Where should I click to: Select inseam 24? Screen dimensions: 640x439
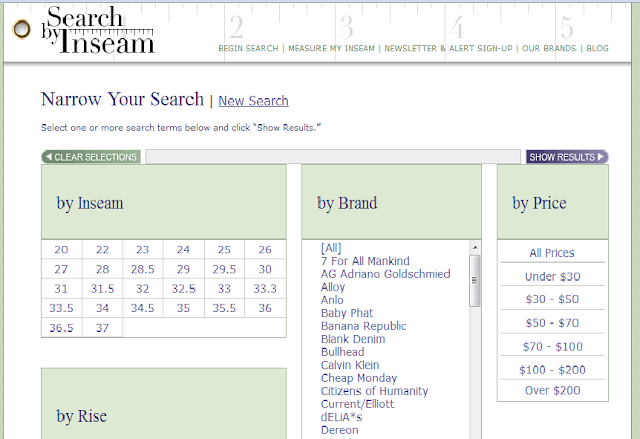click(x=183, y=250)
